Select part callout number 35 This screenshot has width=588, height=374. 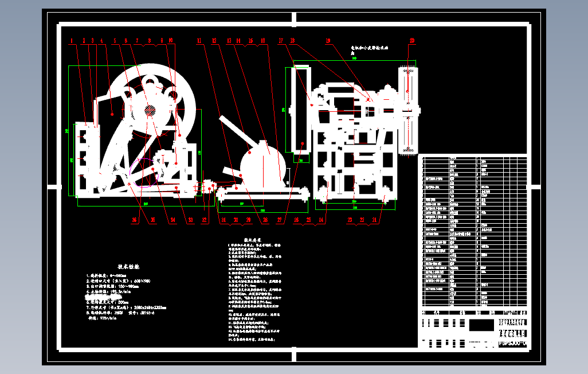[152, 220]
